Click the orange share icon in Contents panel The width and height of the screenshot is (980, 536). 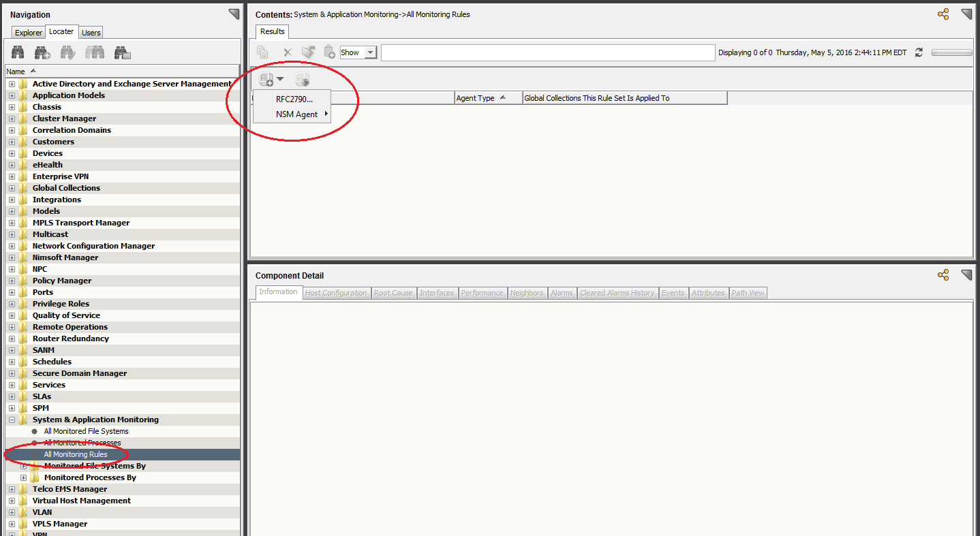point(943,14)
